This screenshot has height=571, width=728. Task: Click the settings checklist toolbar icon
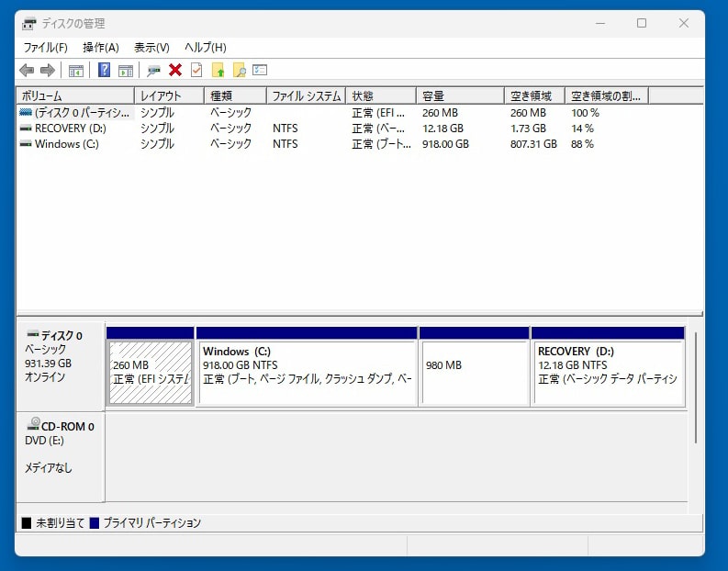(260, 70)
